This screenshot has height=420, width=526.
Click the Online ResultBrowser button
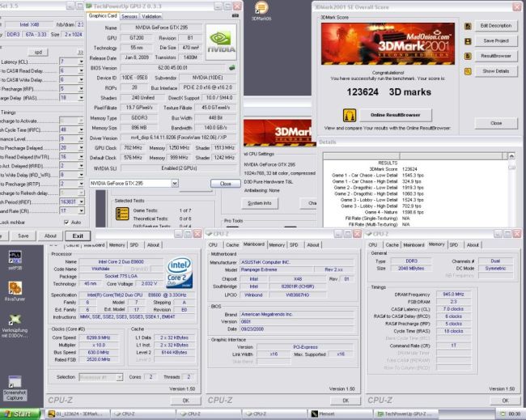coord(396,115)
